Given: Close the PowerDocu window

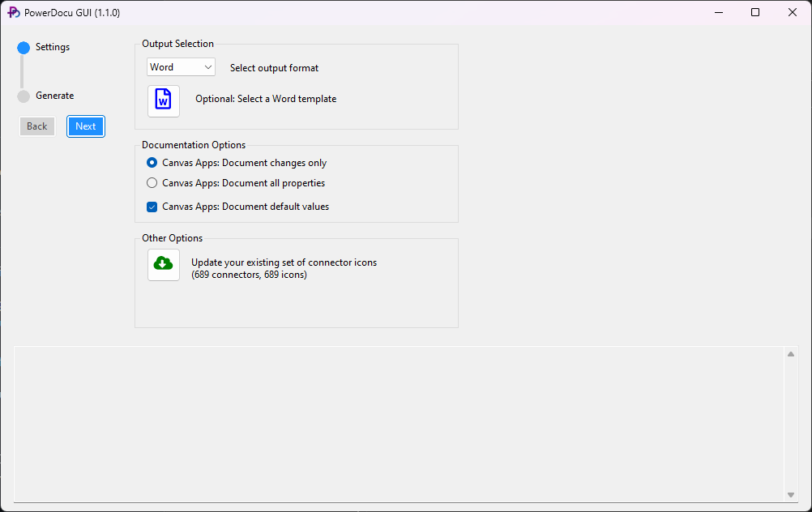Looking at the screenshot, I should pyautogui.click(x=793, y=12).
